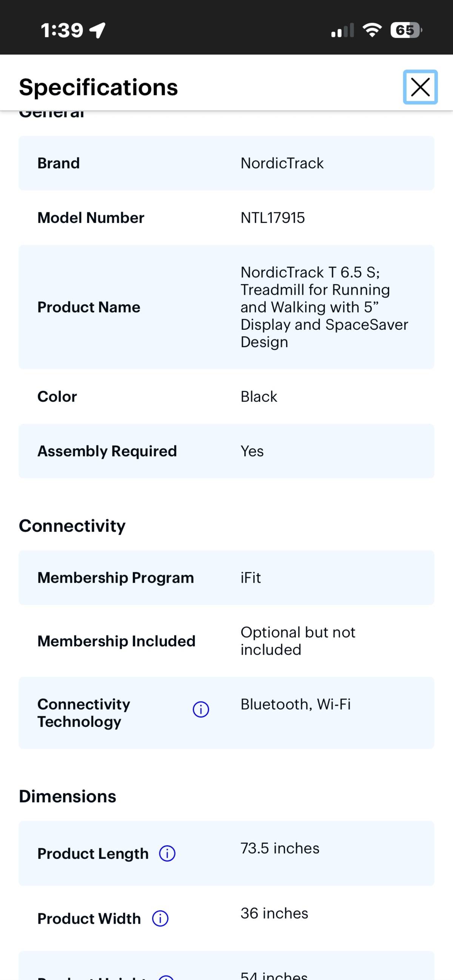453x980 pixels.
Task: Tap the battery indicator showing 65
Action: [x=406, y=30]
